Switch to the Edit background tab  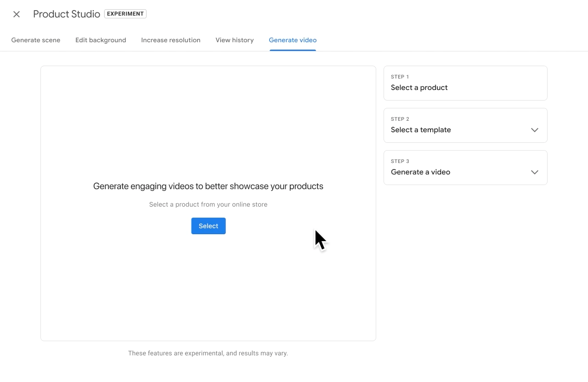point(101,40)
